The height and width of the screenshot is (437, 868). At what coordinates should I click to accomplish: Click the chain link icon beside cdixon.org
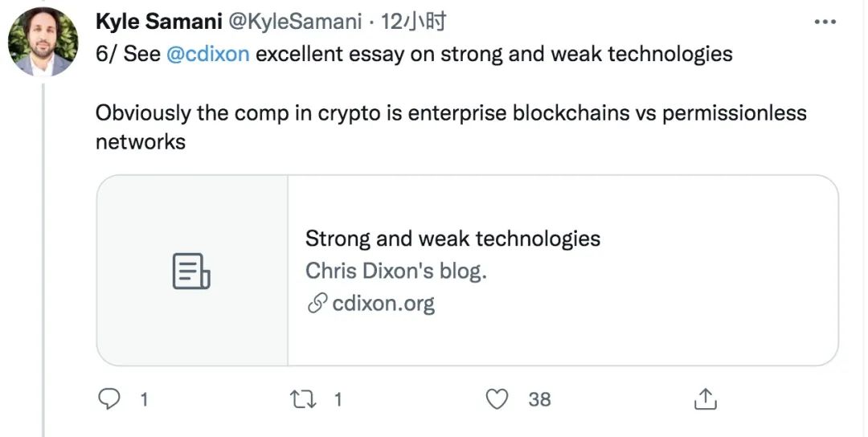click(x=317, y=304)
